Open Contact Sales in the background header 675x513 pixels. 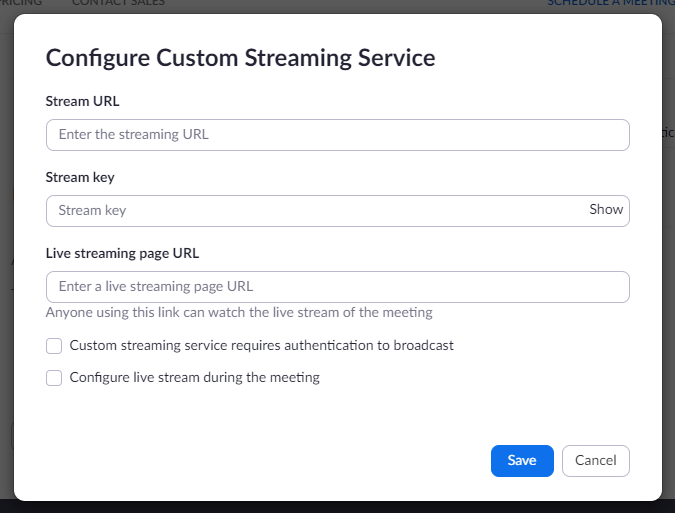(x=118, y=4)
